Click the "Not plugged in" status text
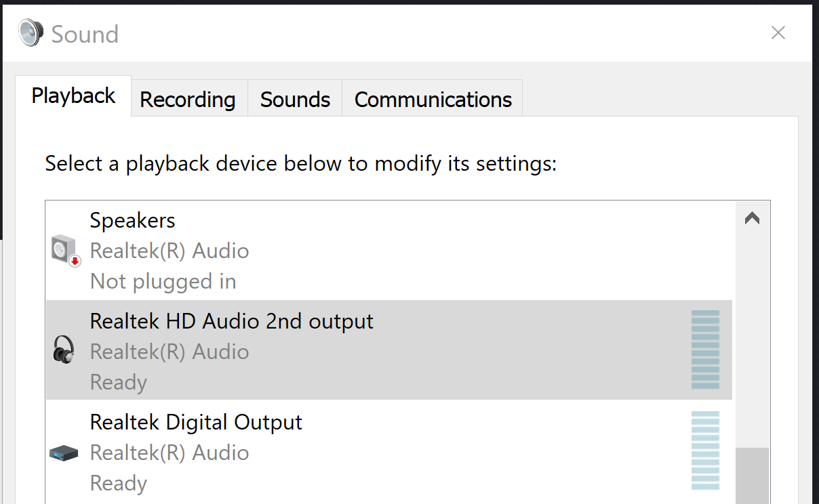The width and height of the screenshot is (819, 504). 163,281
